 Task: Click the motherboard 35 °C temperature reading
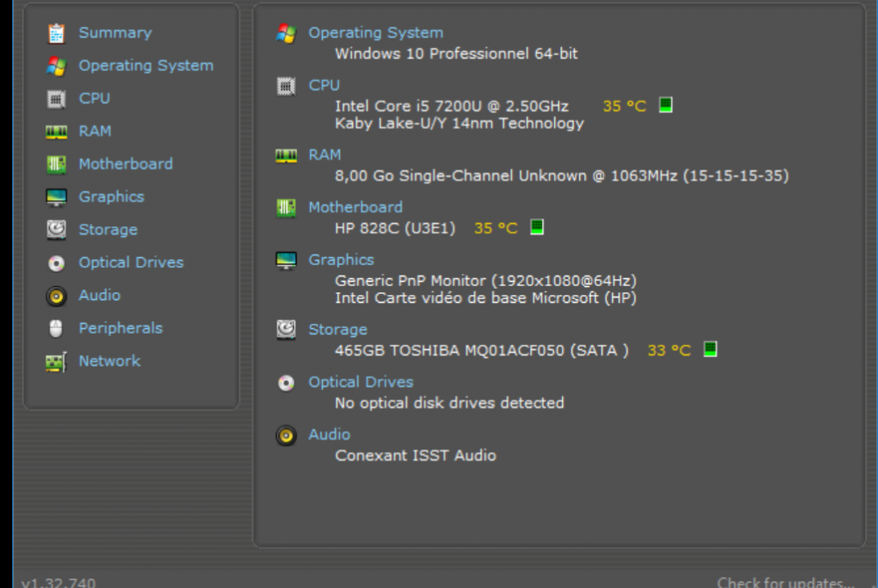point(496,228)
